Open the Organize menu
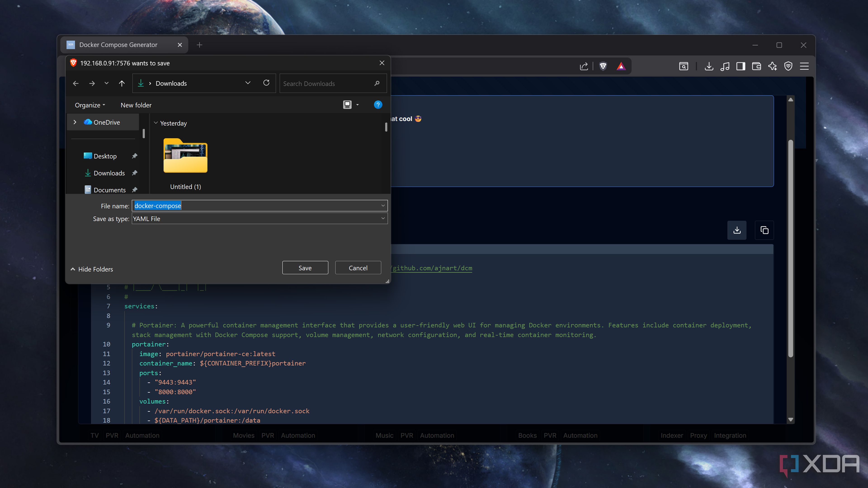The image size is (868, 488). coord(90,105)
